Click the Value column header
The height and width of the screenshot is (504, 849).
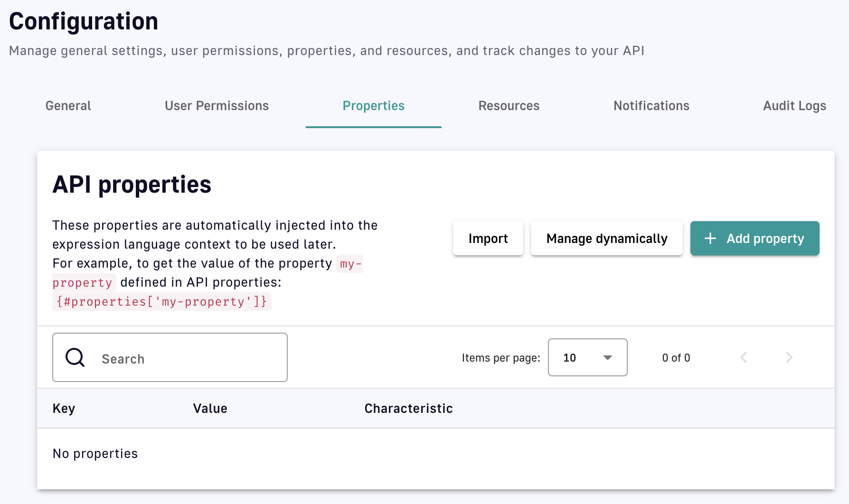click(210, 409)
